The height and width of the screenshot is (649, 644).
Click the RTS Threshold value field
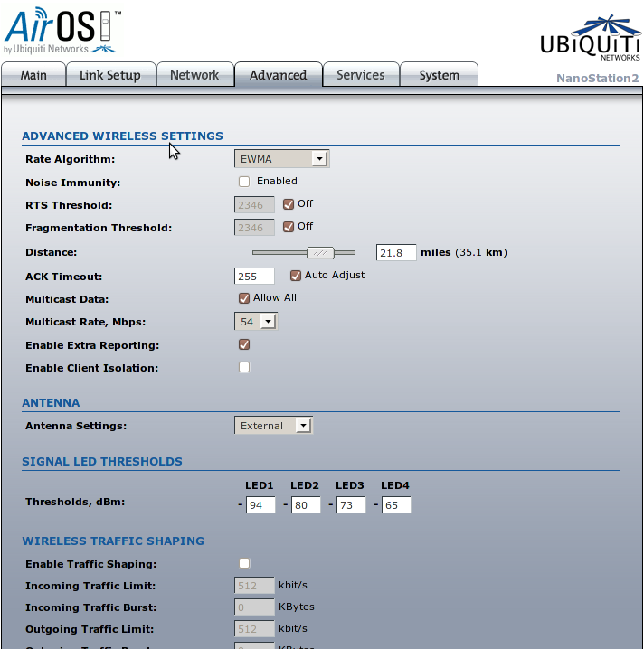coord(254,205)
